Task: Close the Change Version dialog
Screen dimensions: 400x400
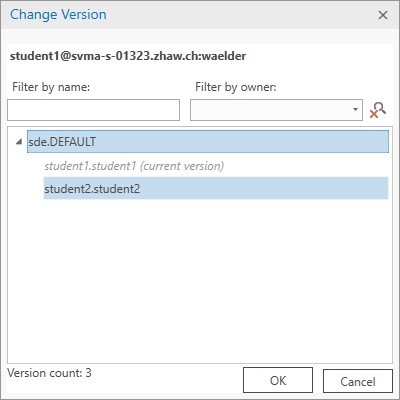Action: point(383,15)
